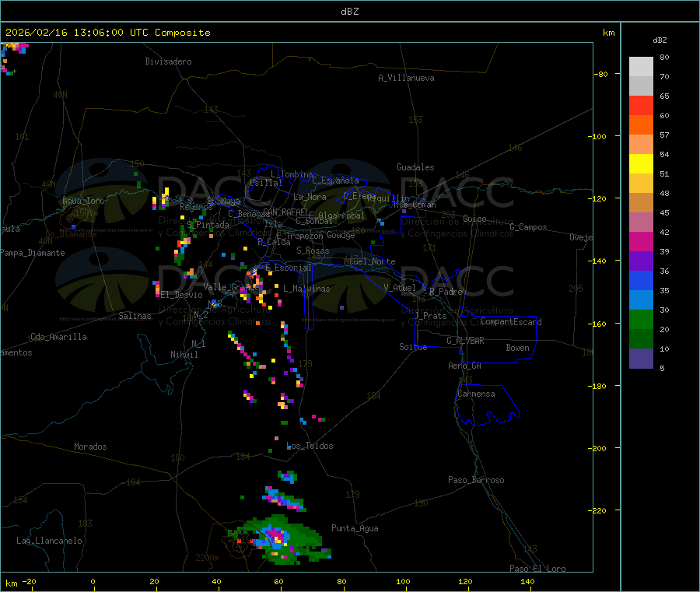Select the white 80 dBZ legend swatch
The height and width of the screenshot is (592, 700).
point(641,67)
